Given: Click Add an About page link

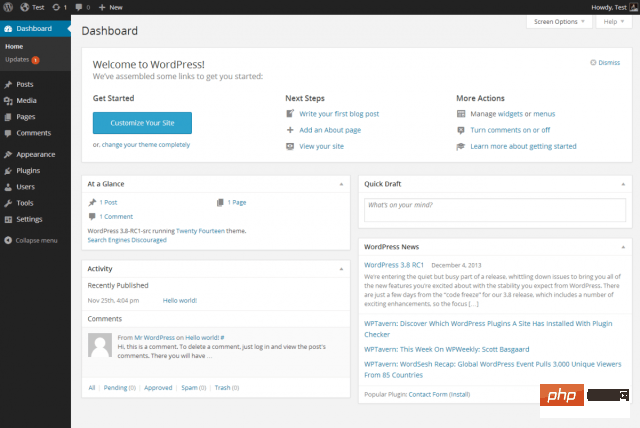Looking at the screenshot, I should (x=330, y=130).
